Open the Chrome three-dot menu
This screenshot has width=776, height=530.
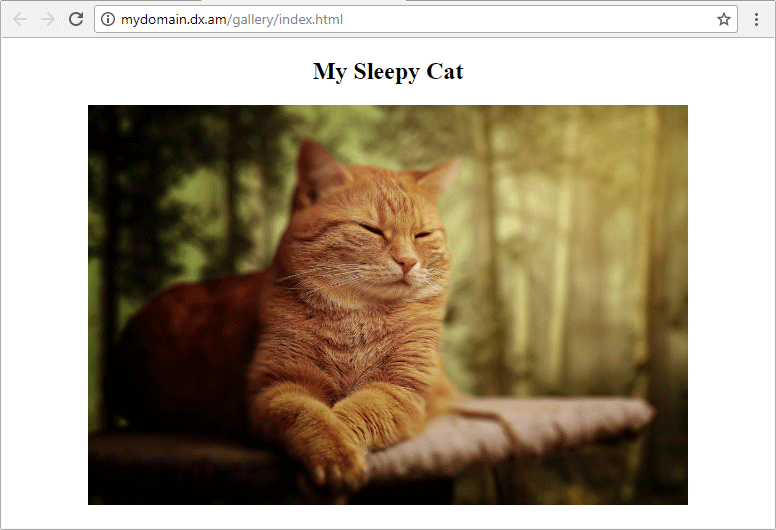pyautogui.click(x=757, y=19)
